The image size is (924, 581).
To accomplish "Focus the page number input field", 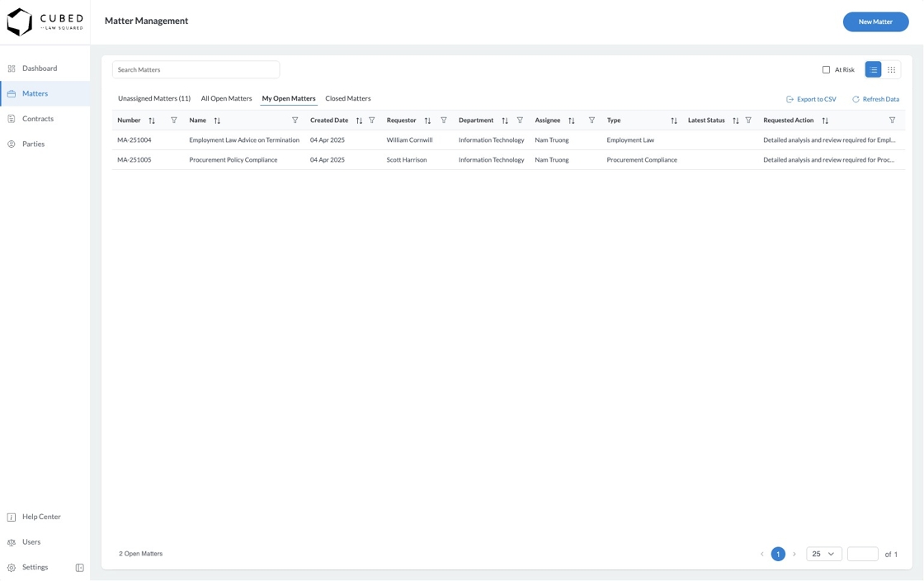I will coord(863,554).
